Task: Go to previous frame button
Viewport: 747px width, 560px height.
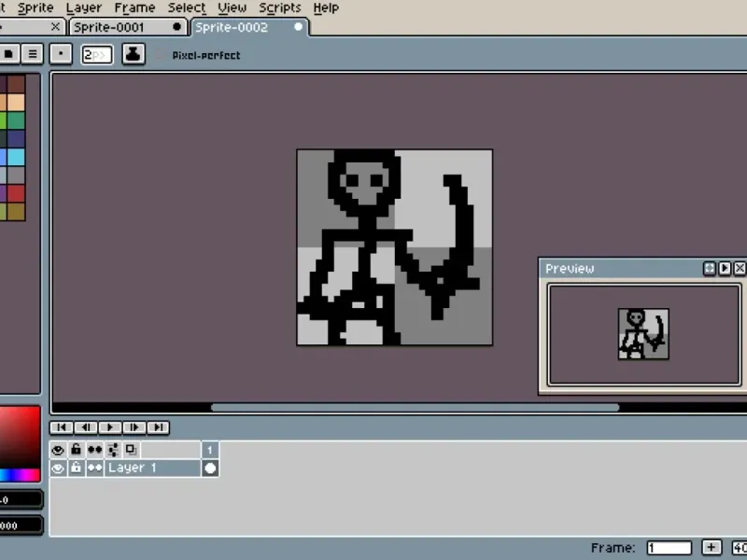Action: pos(86,427)
